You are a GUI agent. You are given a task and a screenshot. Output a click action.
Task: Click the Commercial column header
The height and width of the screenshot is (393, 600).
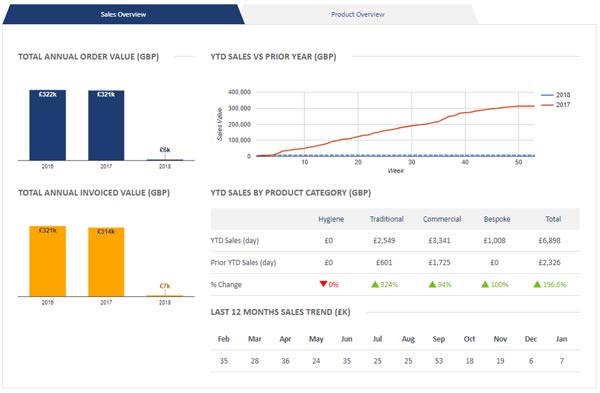pos(442,219)
